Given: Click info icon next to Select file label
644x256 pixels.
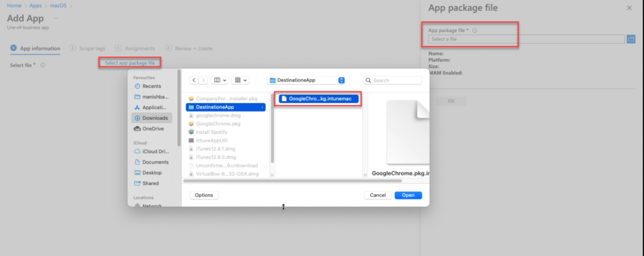Looking at the screenshot, I should [43, 65].
